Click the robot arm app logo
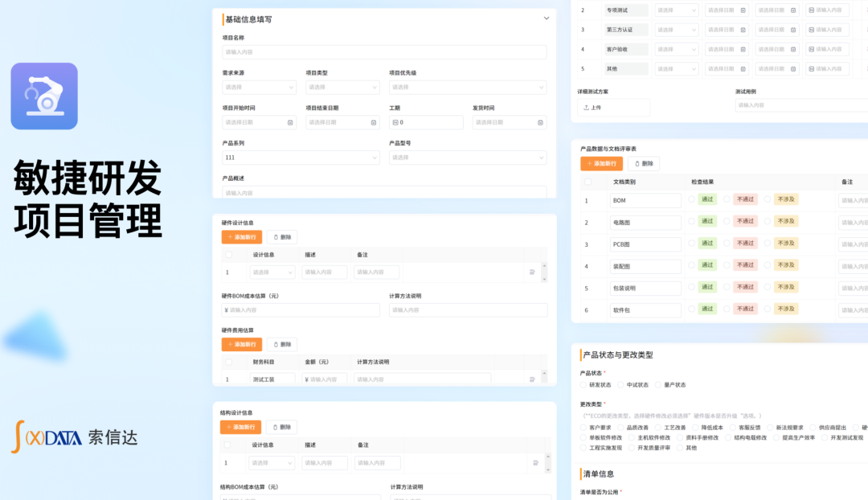This screenshot has width=868, height=500. click(44, 96)
